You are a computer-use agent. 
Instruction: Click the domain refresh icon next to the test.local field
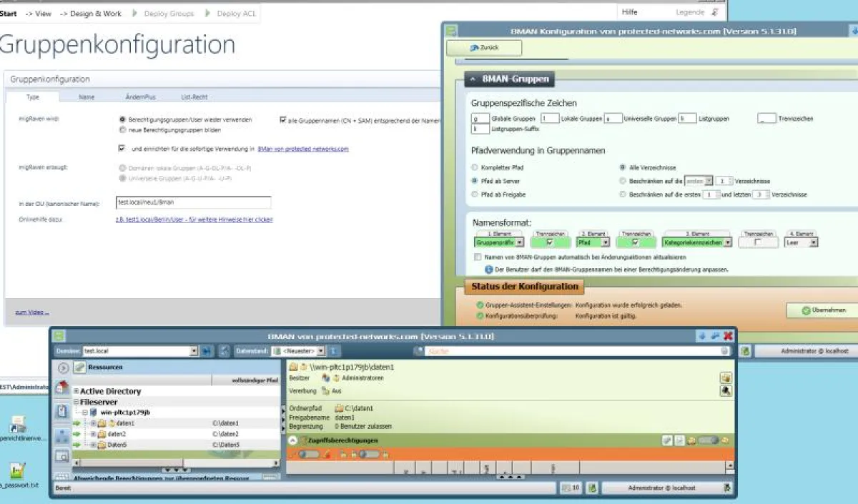[207, 351]
